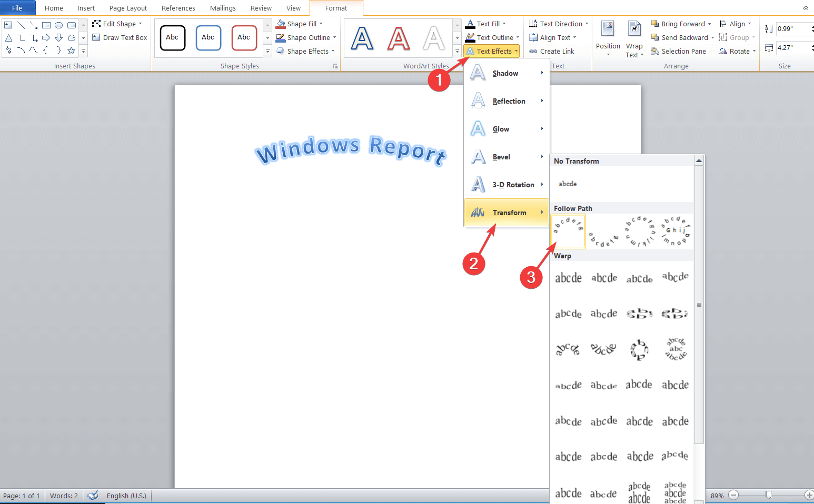Open the Shadow submenu

pos(507,73)
